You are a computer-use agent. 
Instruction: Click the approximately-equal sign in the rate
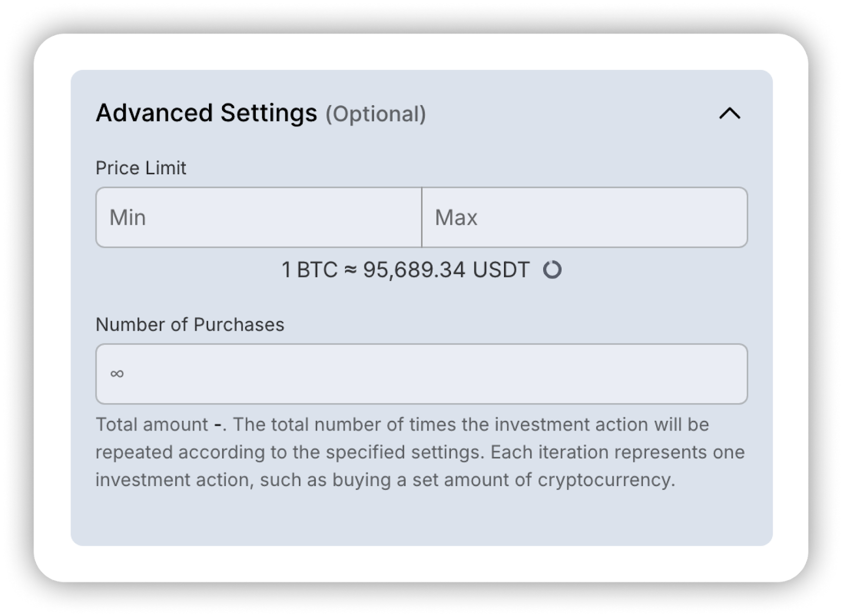(x=350, y=270)
